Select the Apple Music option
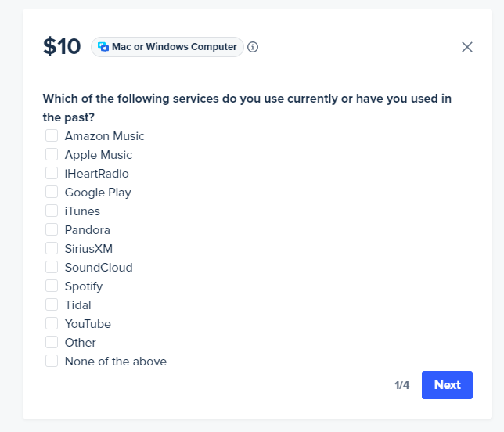Image resolution: width=504 pixels, height=432 pixels. pyautogui.click(x=52, y=154)
